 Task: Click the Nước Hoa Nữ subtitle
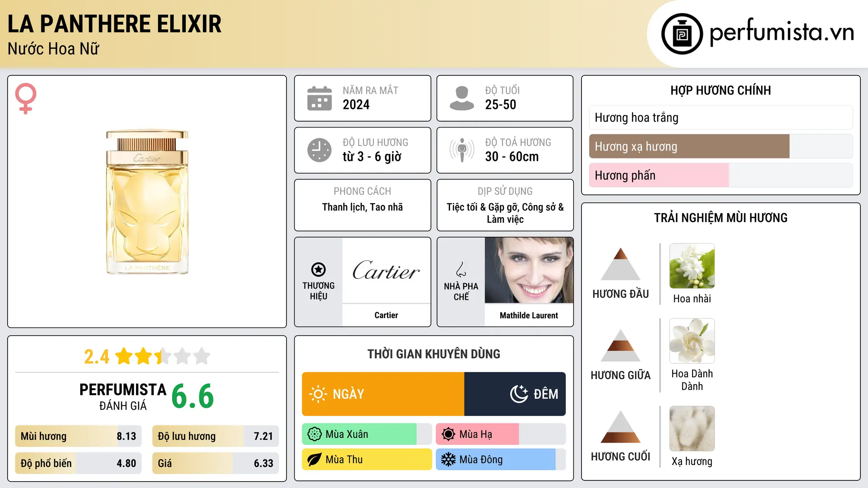[x=53, y=49]
